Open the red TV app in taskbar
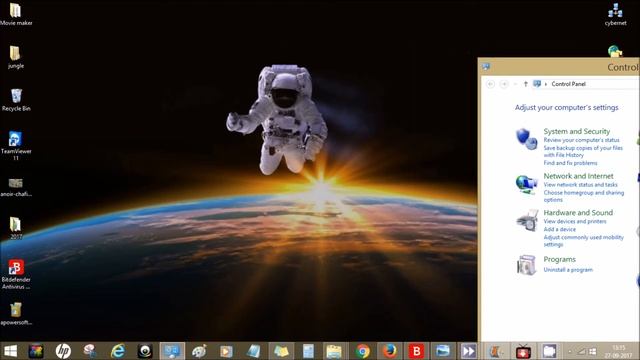This screenshot has width=640, height=360. point(523,351)
